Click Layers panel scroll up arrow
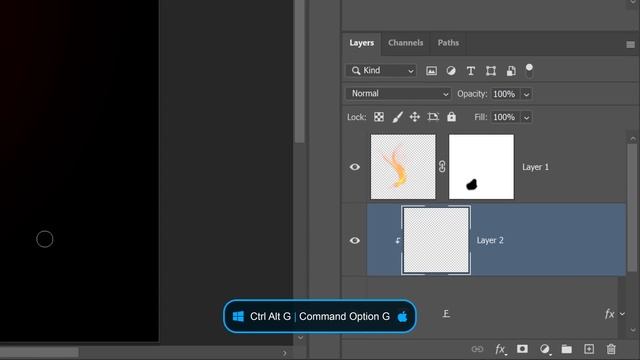This screenshot has width=640, height=360. point(633,139)
